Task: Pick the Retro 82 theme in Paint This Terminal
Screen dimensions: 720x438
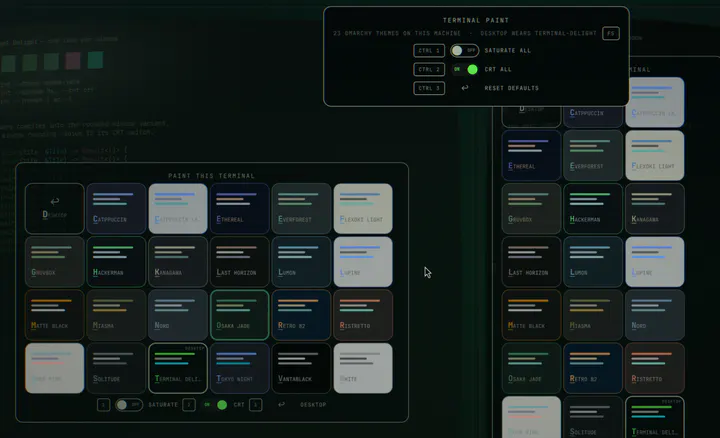Action: coord(301,315)
